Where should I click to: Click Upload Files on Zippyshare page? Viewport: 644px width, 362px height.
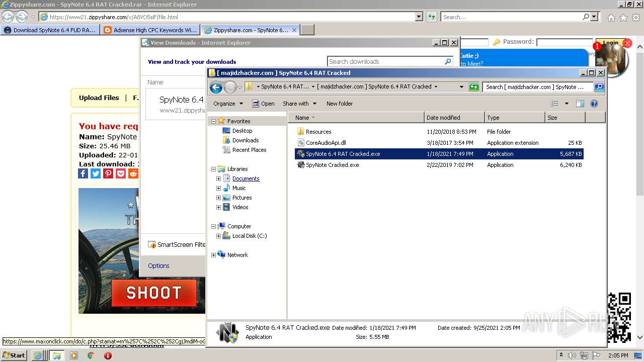click(x=99, y=98)
